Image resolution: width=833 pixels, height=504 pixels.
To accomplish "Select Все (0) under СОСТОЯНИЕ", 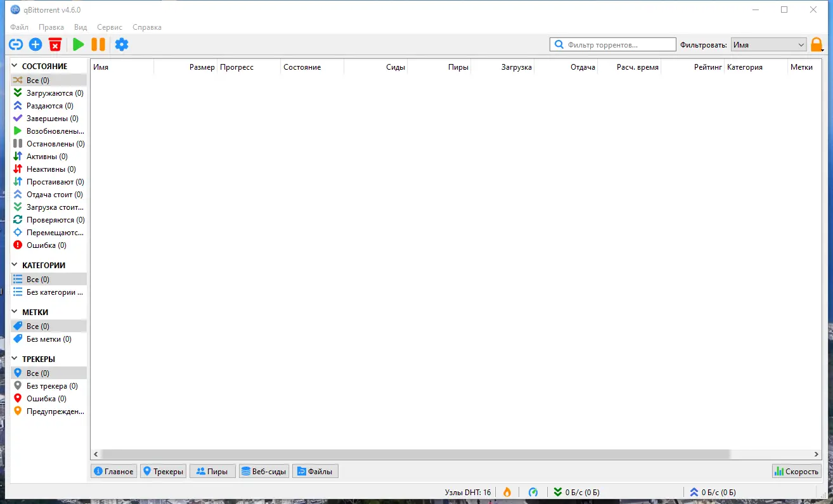I will [49, 81].
